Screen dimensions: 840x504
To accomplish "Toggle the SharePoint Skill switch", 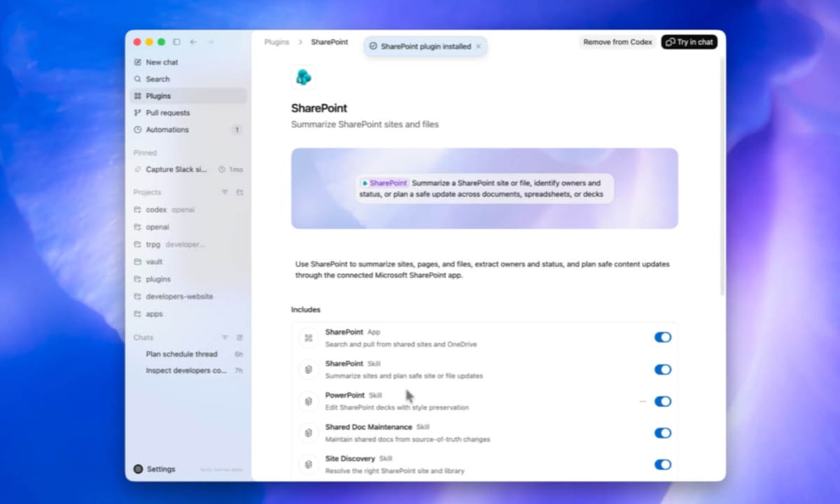I will point(662,370).
